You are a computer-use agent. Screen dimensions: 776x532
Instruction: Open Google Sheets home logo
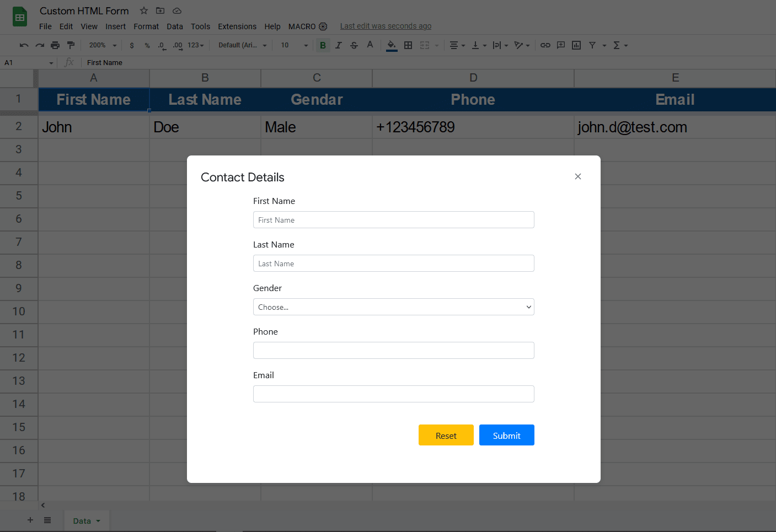tap(20, 17)
